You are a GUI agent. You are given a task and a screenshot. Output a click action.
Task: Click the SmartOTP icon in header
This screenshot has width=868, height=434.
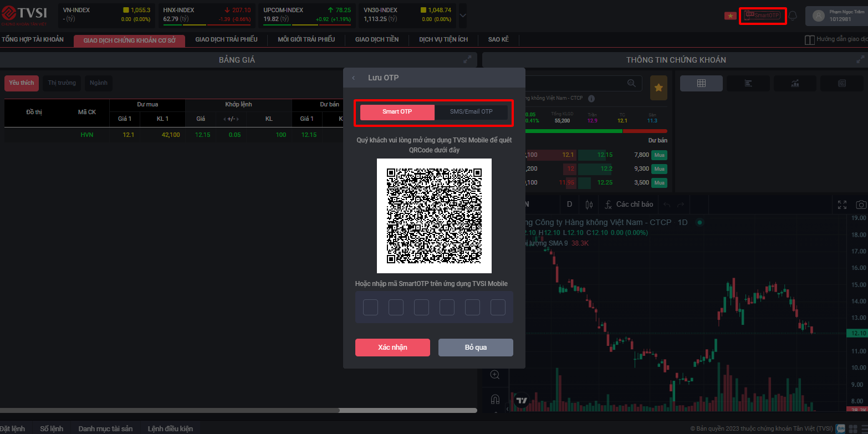tap(763, 16)
